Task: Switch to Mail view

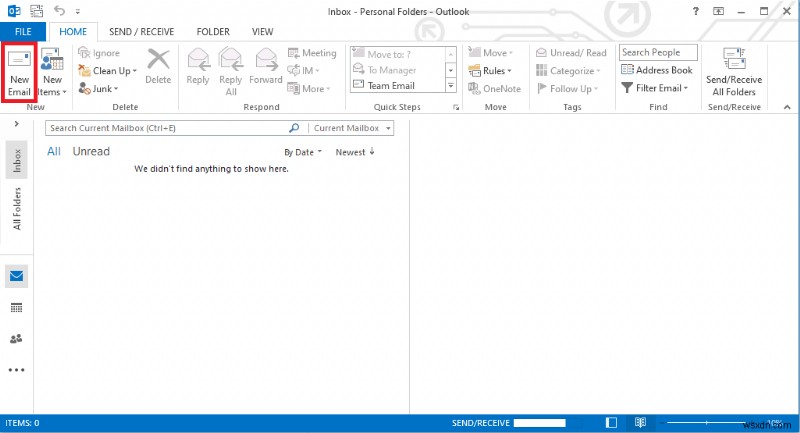Action: pyautogui.click(x=16, y=276)
